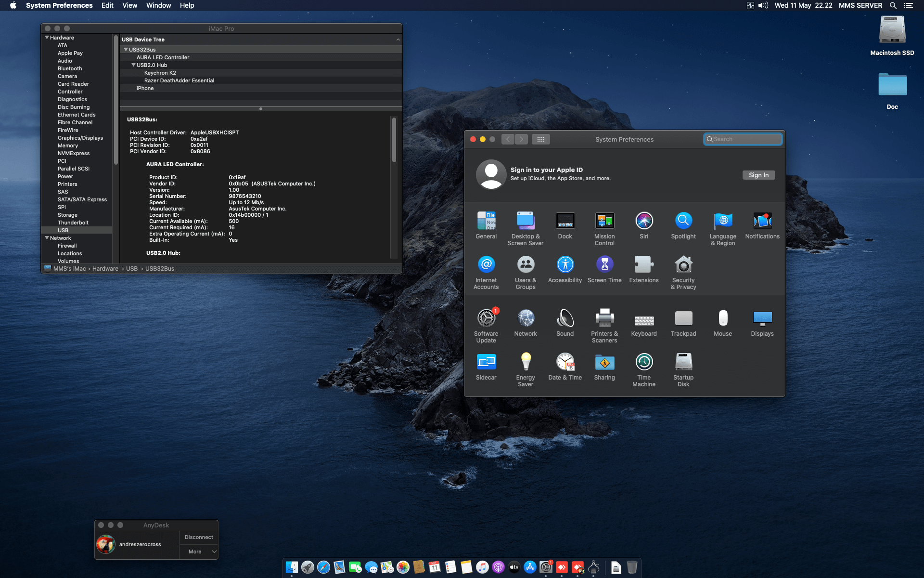The image size is (924, 578).
Task: Click Disconnect in AnyDesk window
Action: point(198,537)
